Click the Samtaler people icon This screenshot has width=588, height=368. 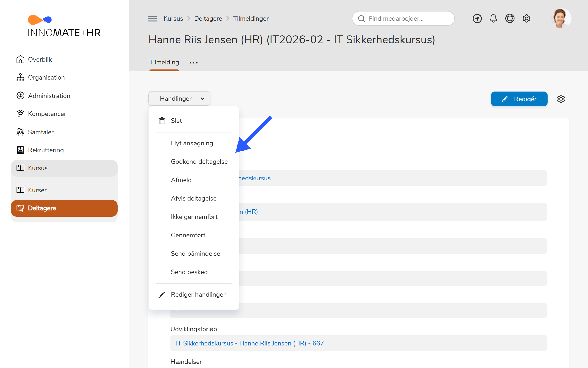coord(20,132)
